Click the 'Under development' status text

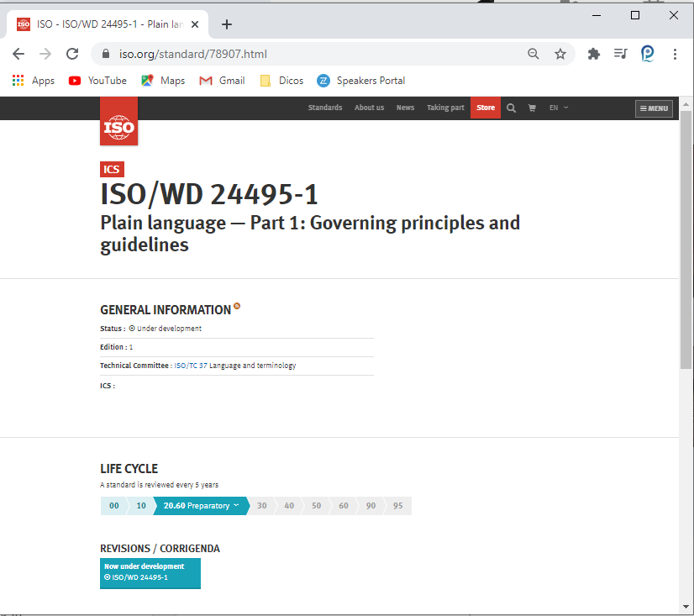(169, 329)
